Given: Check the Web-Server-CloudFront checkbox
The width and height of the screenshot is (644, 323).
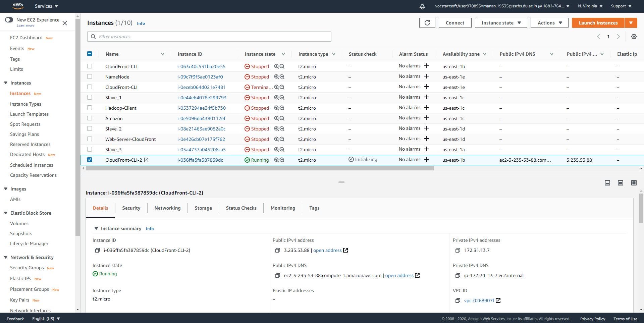Looking at the screenshot, I should pos(90,139).
